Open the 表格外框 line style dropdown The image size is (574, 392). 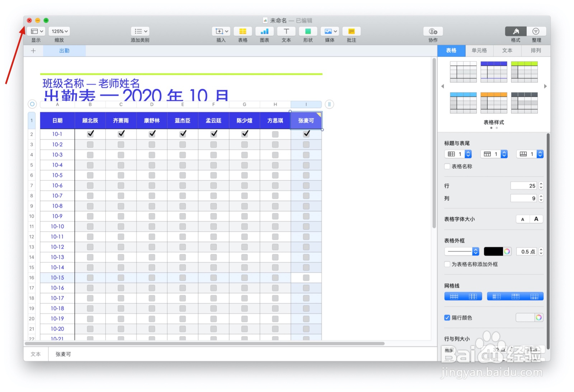click(x=461, y=251)
